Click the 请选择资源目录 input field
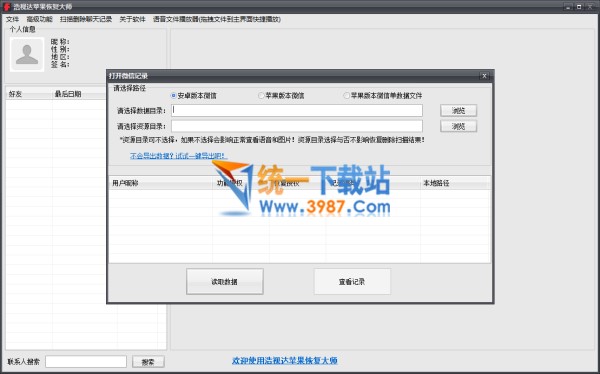This screenshot has height=374, width=600. click(297, 126)
